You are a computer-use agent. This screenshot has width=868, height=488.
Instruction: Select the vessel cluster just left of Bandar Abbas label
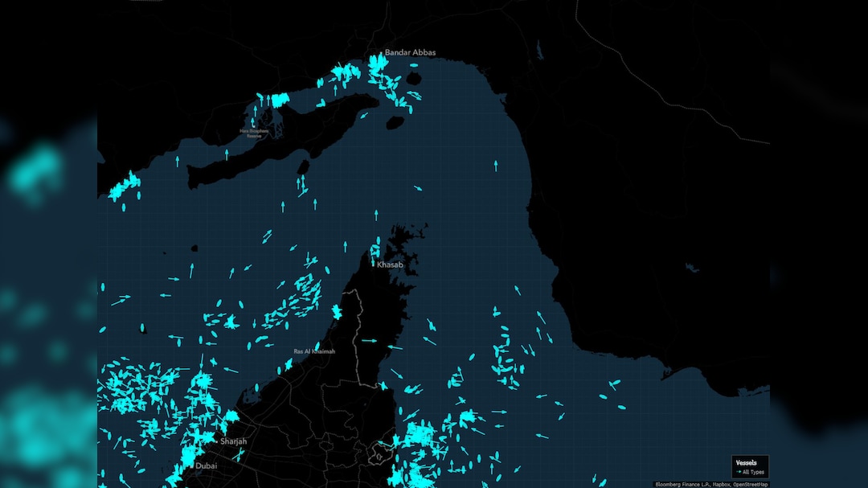347,75
